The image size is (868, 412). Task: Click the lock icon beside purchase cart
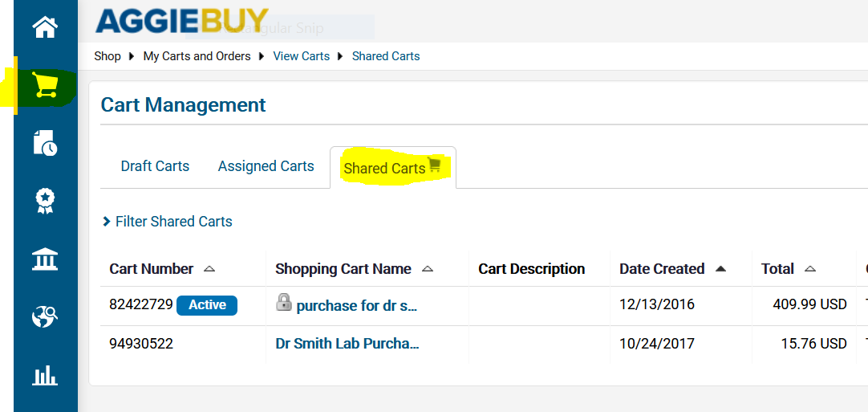[283, 302]
